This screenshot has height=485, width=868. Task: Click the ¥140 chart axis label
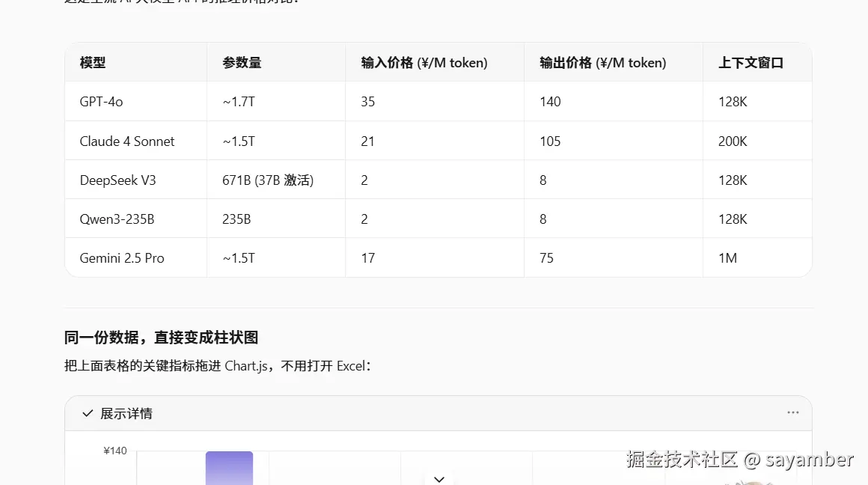click(x=115, y=451)
